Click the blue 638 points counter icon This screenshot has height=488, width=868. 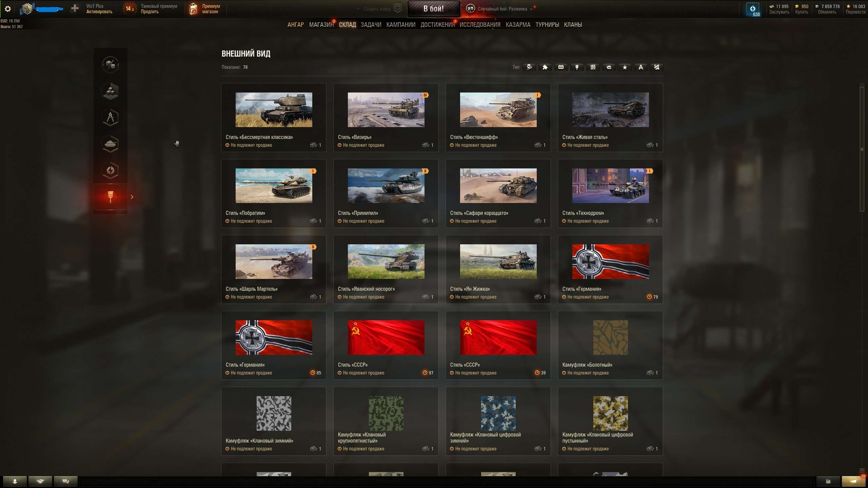point(753,9)
